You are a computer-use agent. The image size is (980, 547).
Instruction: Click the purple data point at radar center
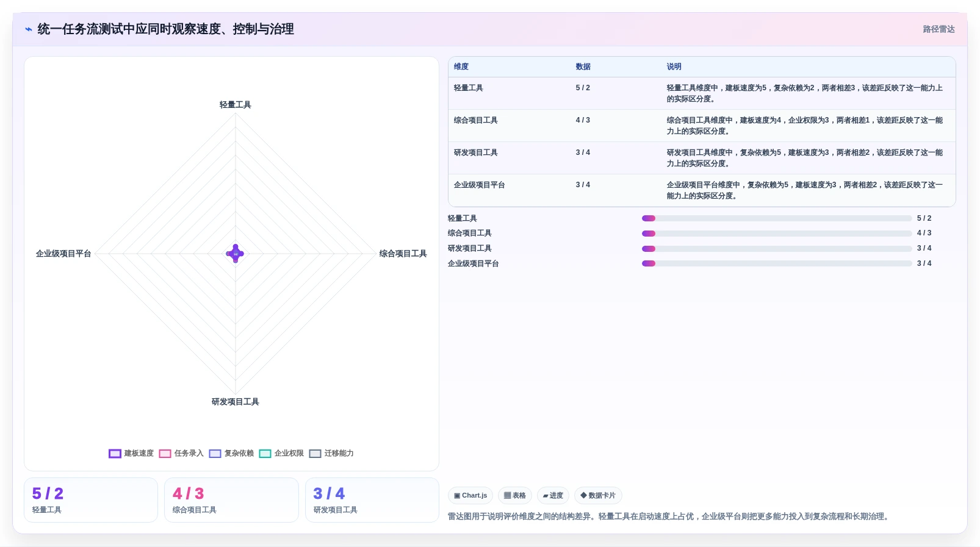(236, 254)
